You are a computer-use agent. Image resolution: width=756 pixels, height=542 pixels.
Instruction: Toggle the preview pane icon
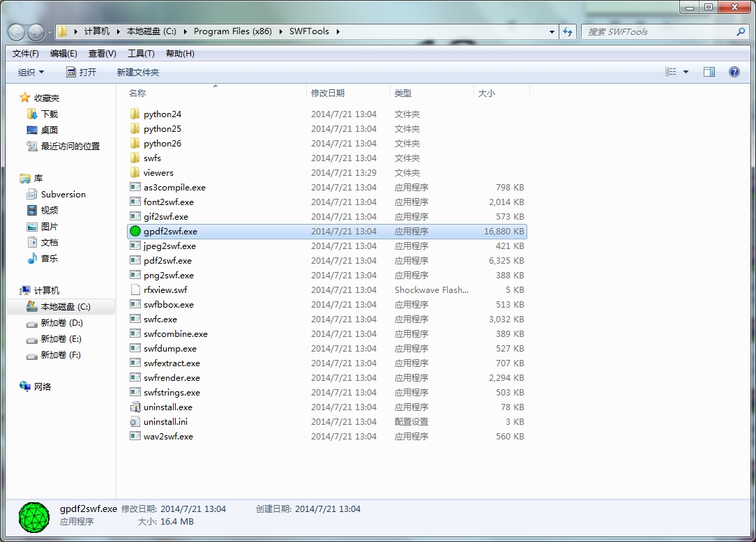pyautogui.click(x=709, y=72)
